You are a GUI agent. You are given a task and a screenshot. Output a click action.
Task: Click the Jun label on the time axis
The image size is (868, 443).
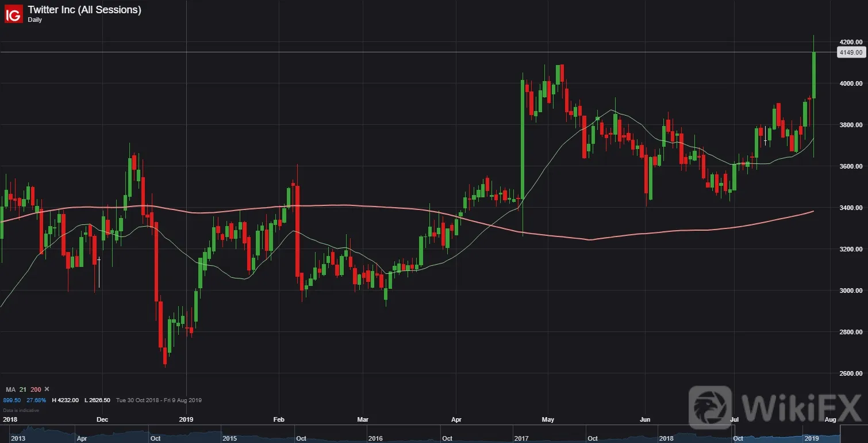tap(646, 419)
